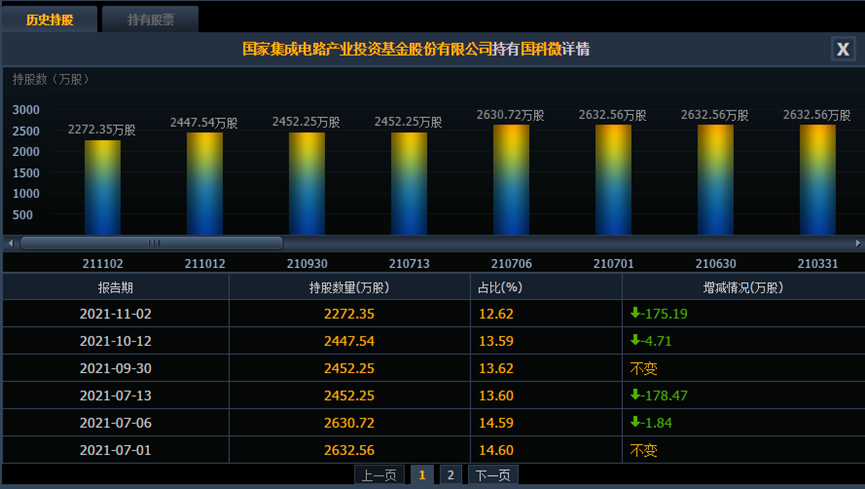Viewport: 865px width, 489px height.
Task: Click the 增减情况(万股) column header
Action: 743,288
